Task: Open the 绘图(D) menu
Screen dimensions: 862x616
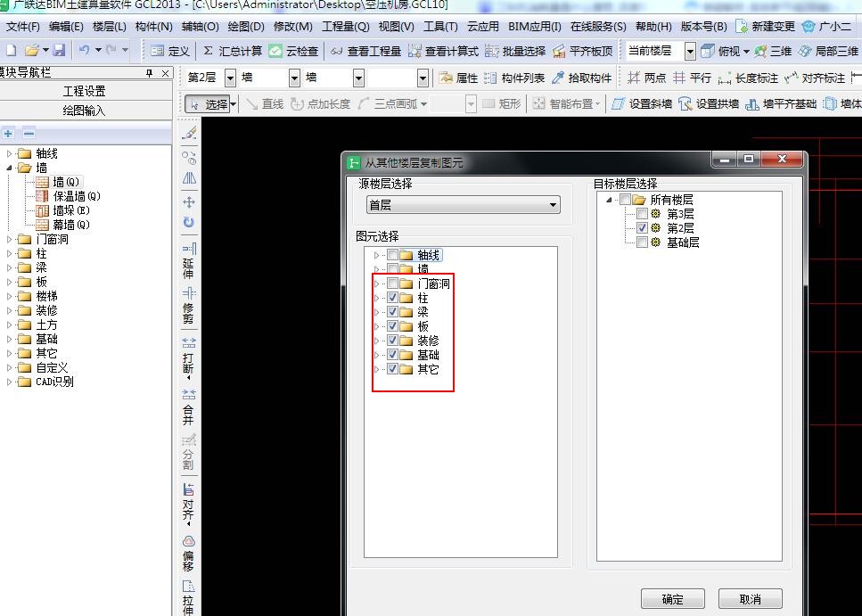Action: [246, 27]
